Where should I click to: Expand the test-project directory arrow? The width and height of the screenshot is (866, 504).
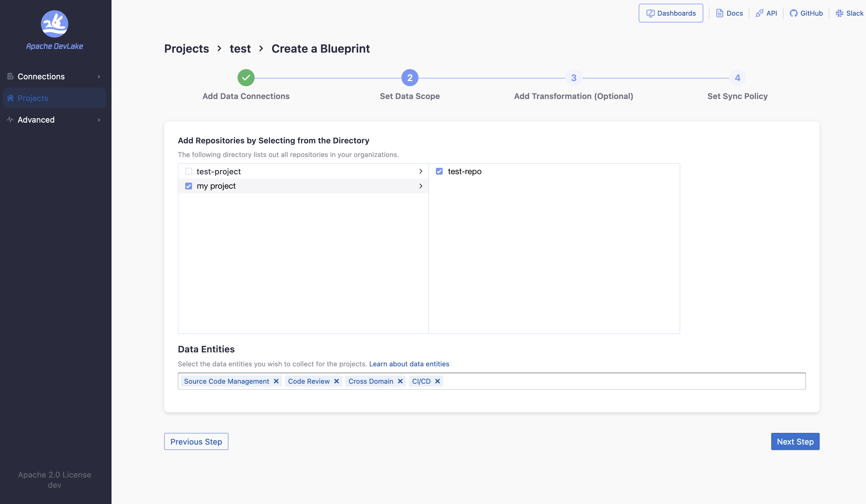[x=420, y=171]
